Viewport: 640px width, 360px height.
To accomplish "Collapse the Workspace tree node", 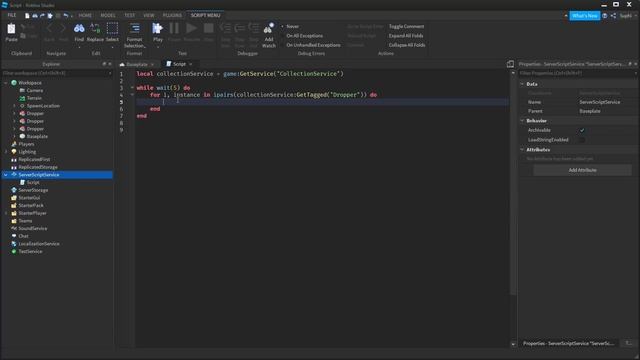I will tap(6, 83).
